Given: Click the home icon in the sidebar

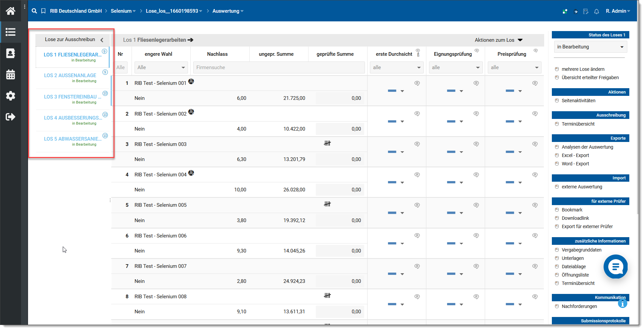Looking at the screenshot, I should pos(10,11).
